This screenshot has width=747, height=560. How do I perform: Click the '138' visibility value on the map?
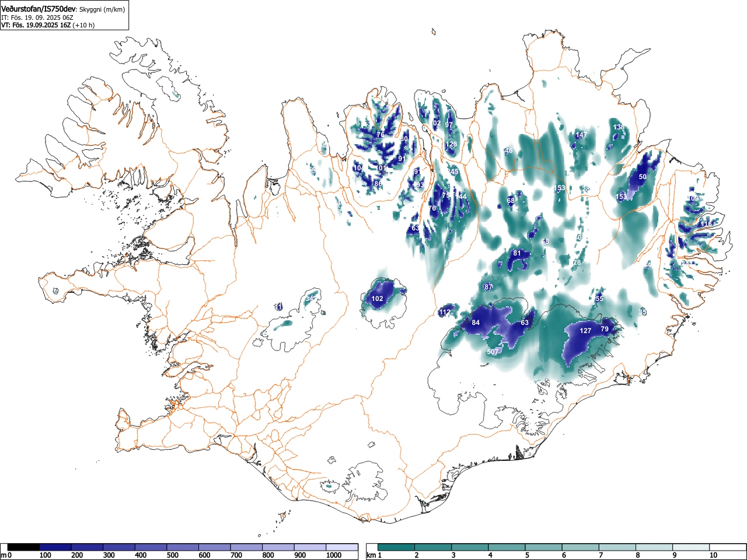pyautogui.click(x=619, y=127)
